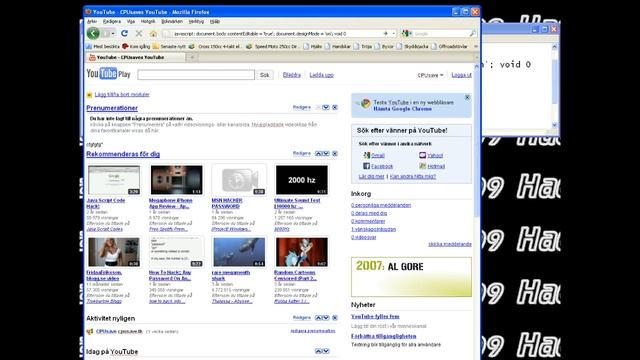Image resolution: width=640 pixels, height=360 pixels.
Task: Open the YouTube fyller fem news link
Action: [375, 316]
